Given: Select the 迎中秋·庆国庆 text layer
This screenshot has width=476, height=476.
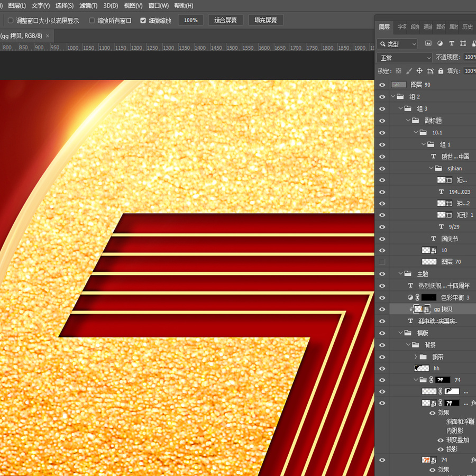Looking at the screenshot, I should click(437, 321).
